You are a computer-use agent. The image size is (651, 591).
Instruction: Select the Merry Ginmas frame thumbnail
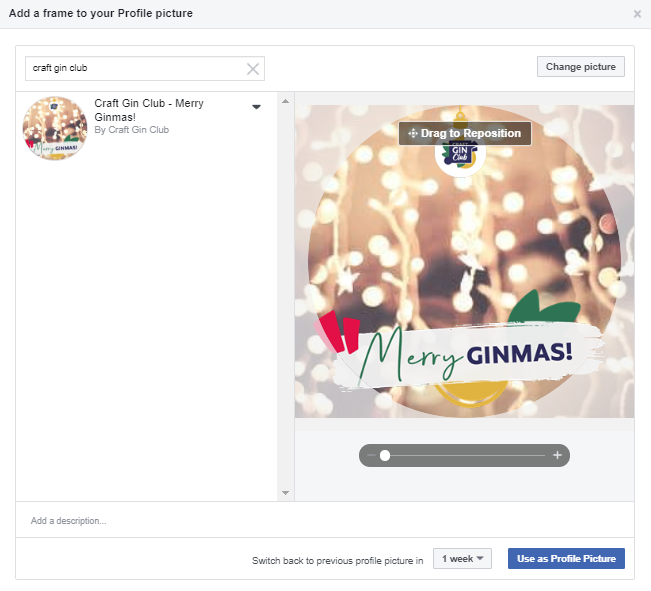pyautogui.click(x=55, y=128)
